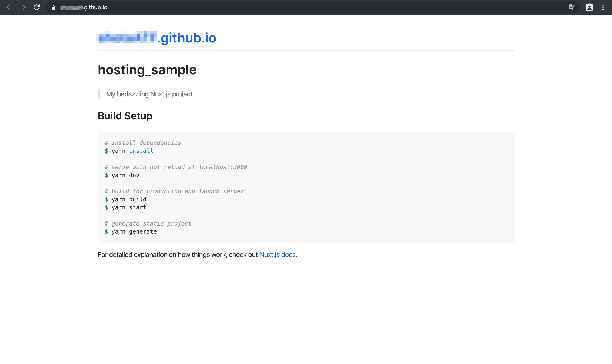This screenshot has width=612, height=364.
Task: Click the 'For detailed explanation' sentence text
Action: [198, 255]
